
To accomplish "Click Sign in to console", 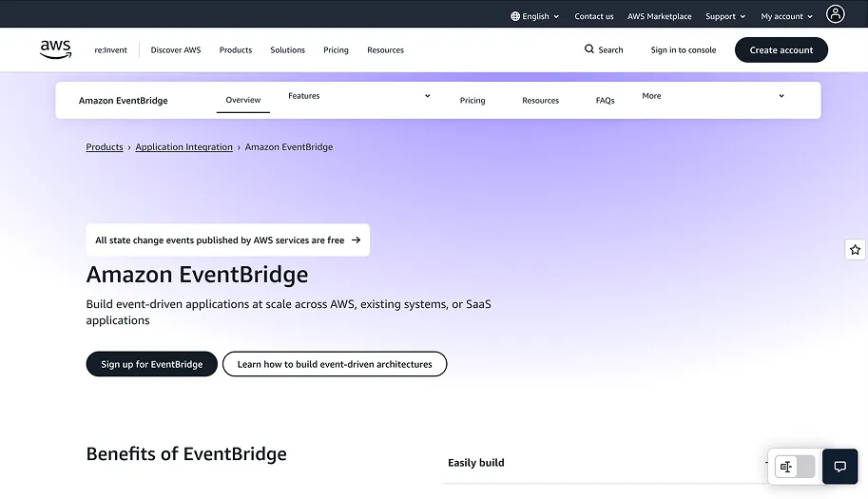I will coord(684,49).
